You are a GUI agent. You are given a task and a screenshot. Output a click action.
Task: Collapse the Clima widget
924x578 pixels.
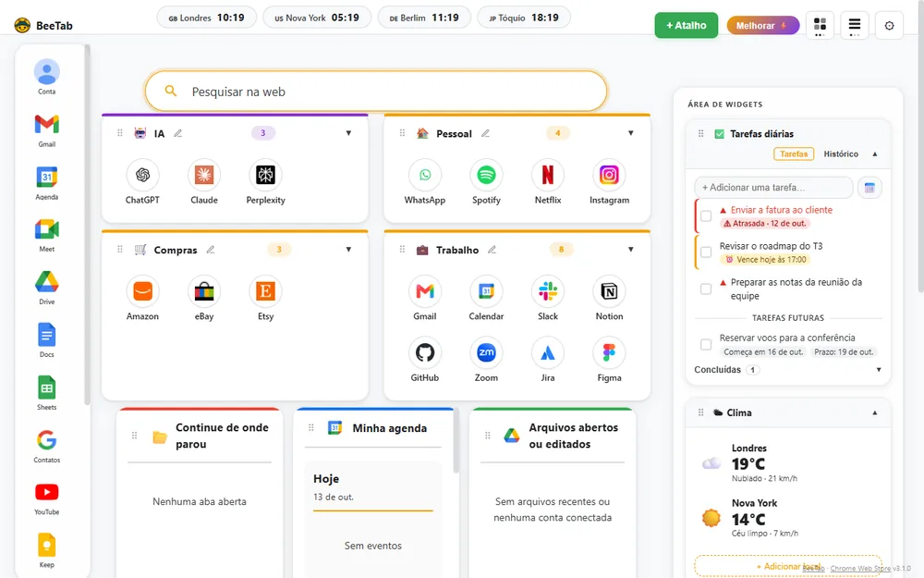click(x=875, y=412)
